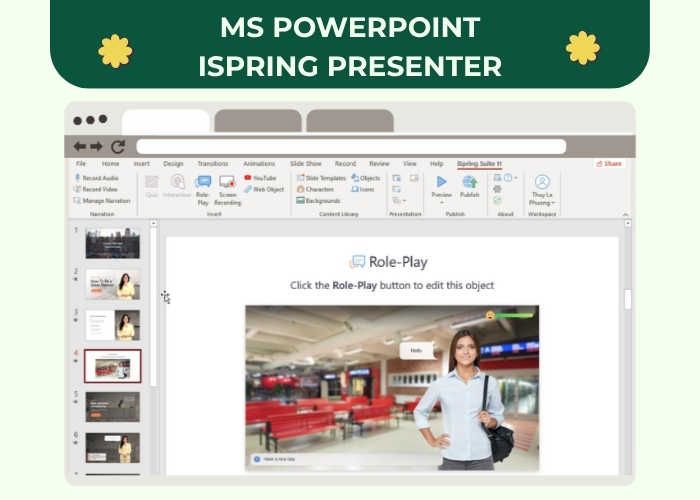Screen dimensions: 700x500
Task: Open the Thuy Le Phuong workspace account menu
Action: [542, 190]
